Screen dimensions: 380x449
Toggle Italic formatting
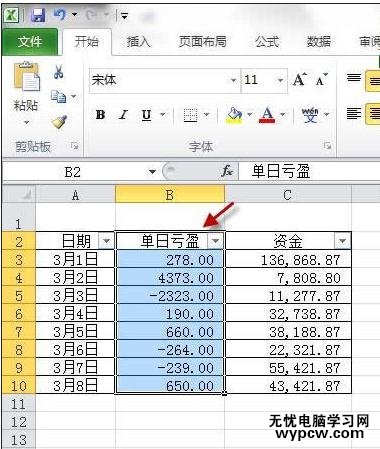point(123,115)
